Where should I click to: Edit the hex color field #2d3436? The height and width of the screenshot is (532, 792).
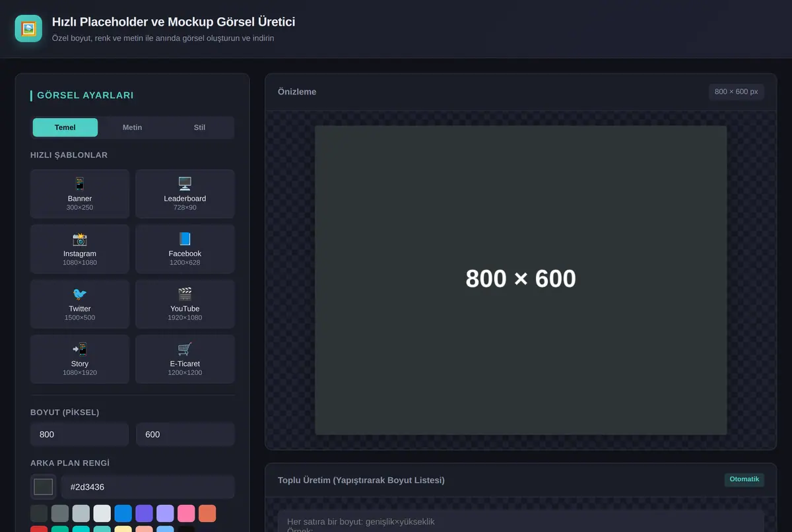148,487
